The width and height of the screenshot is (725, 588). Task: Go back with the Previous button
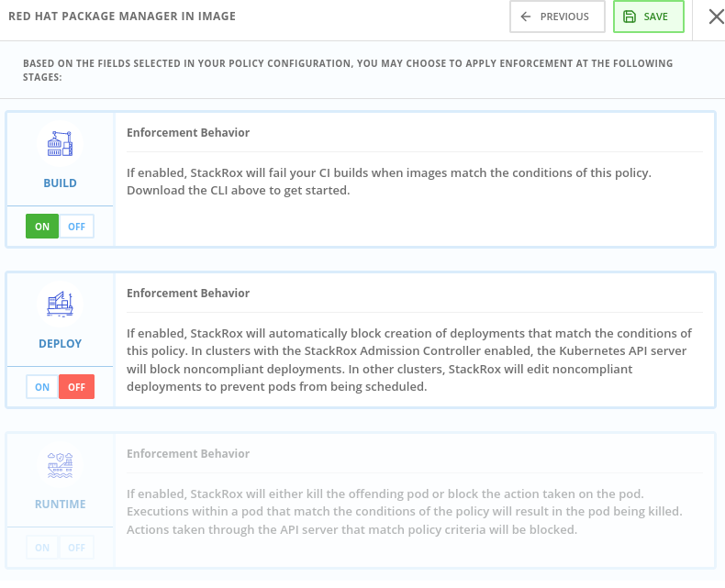point(557,17)
